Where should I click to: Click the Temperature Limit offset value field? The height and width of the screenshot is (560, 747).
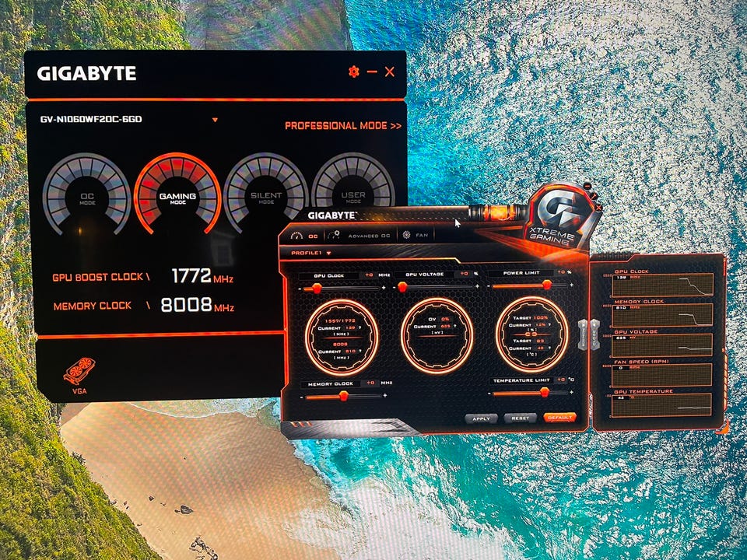click(x=561, y=380)
